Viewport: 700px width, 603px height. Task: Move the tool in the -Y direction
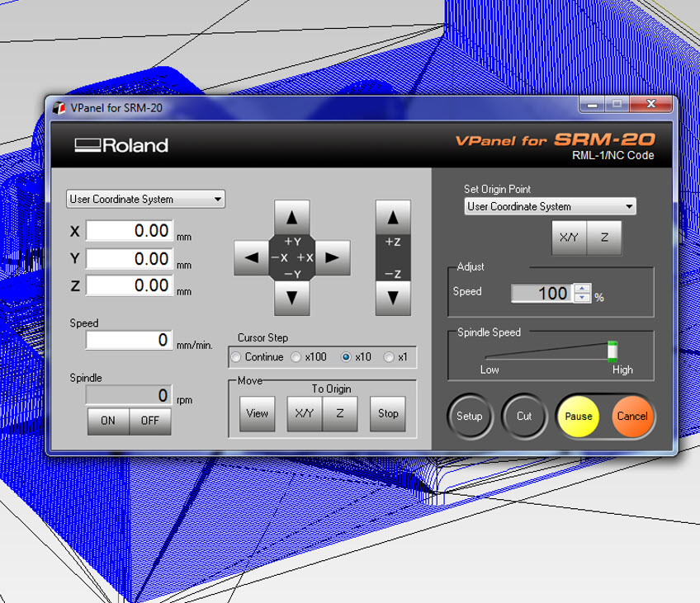click(x=292, y=298)
